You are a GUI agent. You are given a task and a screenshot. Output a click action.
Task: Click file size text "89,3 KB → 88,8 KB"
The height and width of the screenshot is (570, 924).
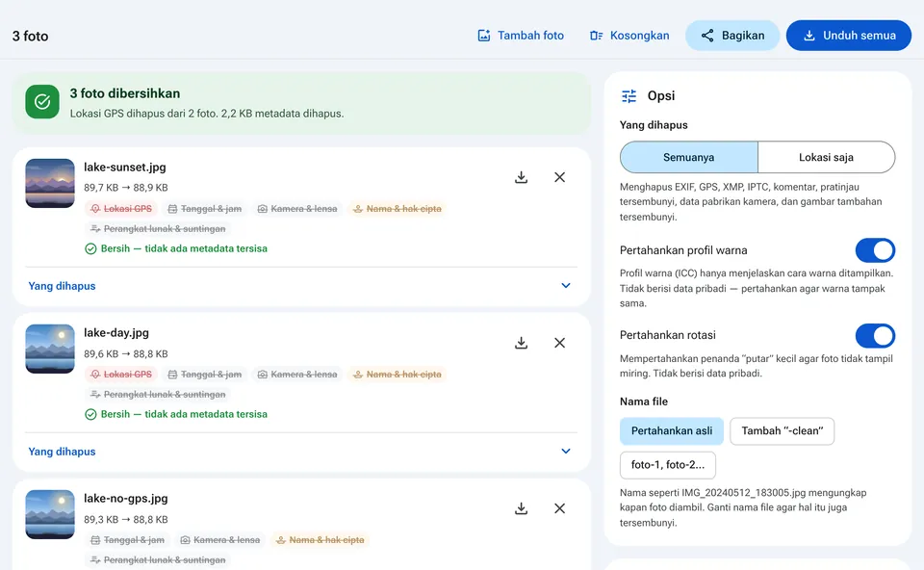[125, 519]
